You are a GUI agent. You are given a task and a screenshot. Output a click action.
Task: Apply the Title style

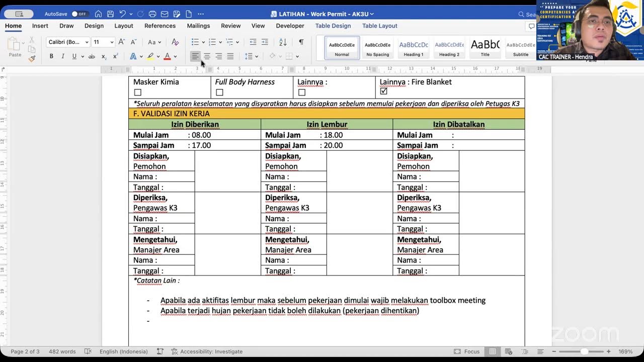485,48
